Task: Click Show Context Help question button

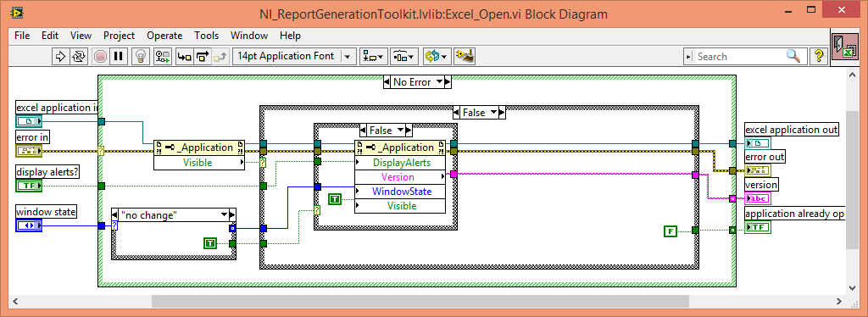Action: tap(819, 56)
